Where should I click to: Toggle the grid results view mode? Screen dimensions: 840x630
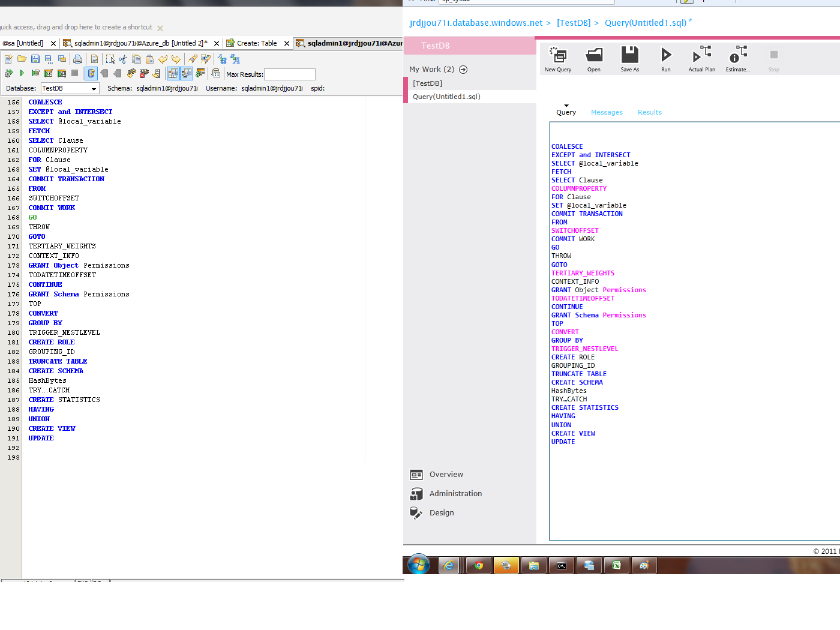[x=173, y=73]
